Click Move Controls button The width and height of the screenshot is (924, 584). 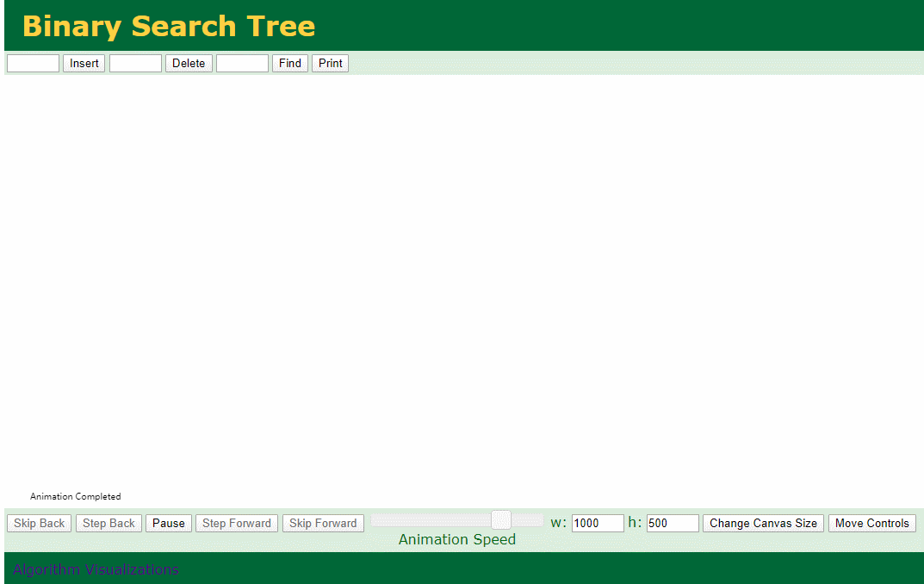click(x=872, y=524)
